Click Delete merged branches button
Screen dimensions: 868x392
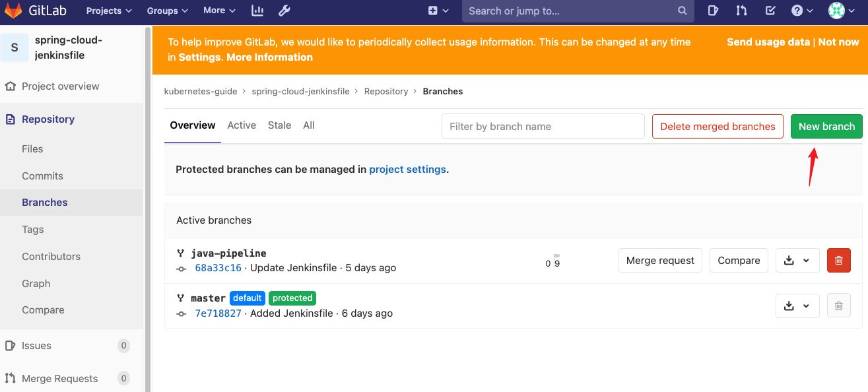(718, 127)
